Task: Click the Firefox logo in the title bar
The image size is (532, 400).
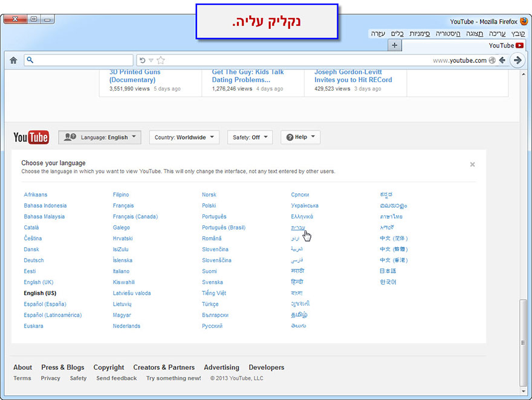Action: click(x=523, y=21)
